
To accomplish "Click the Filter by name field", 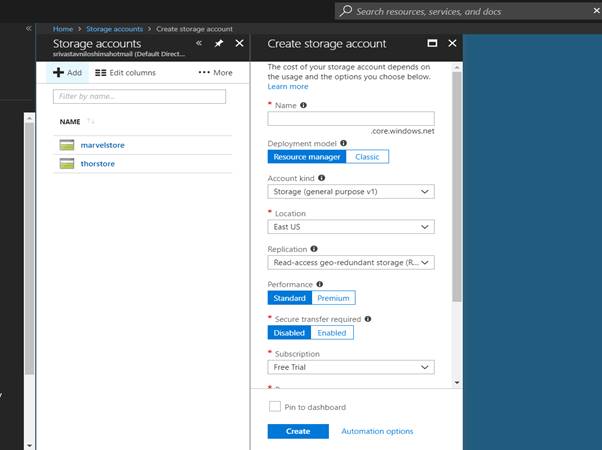I will 139,96.
